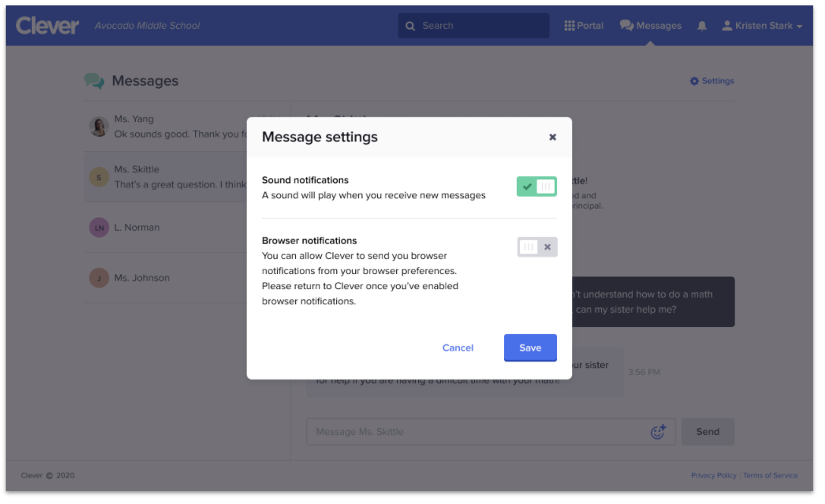The height and width of the screenshot is (504, 825).
Task: Click Ms. Yang's profile avatar
Action: point(99,127)
